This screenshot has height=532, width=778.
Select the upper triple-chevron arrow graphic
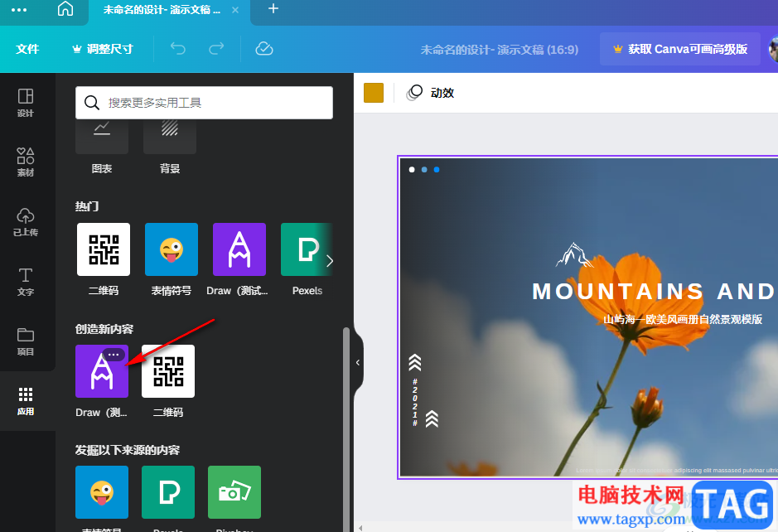pos(415,363)
